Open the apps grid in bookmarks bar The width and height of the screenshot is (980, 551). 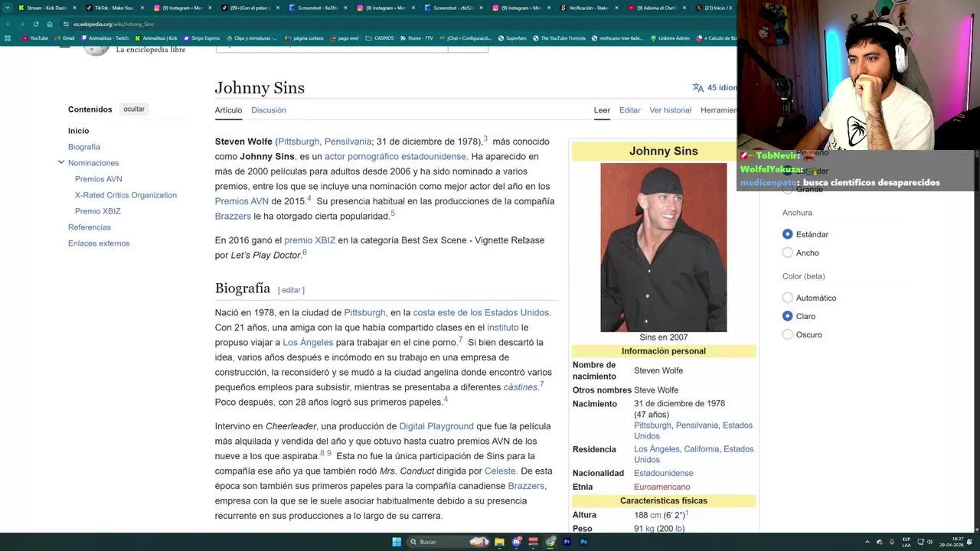coord(8,37)
